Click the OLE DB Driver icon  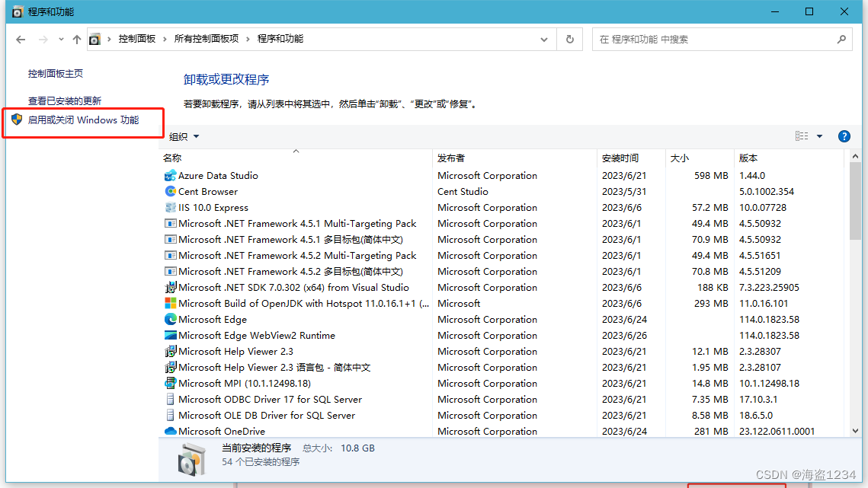171,416
